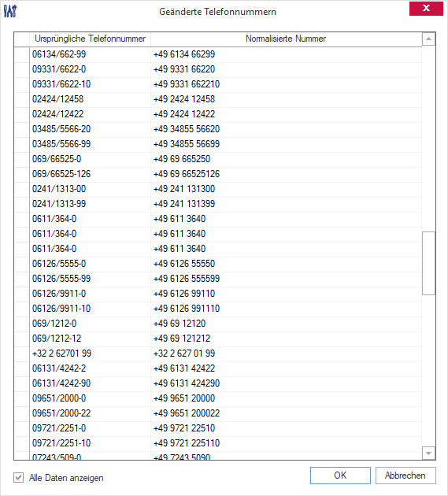Confirm changes with the OK button
The image size is (448, 496).
tap(340, 475)
